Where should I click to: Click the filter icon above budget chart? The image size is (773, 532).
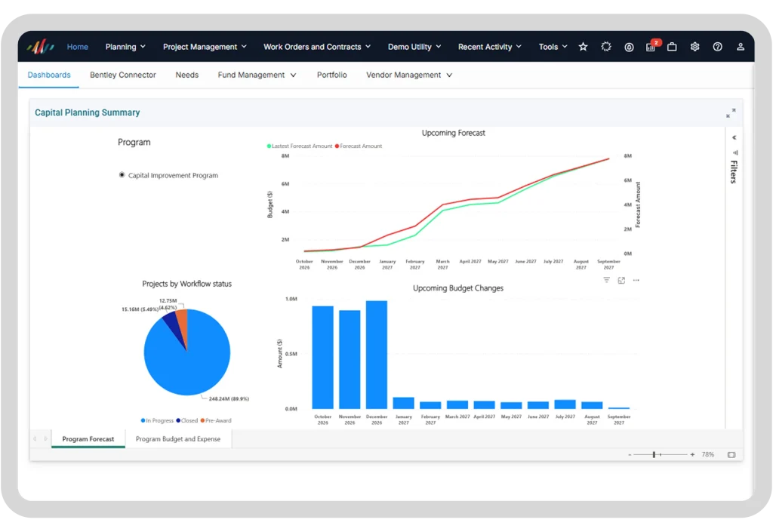tap(606, 280)
